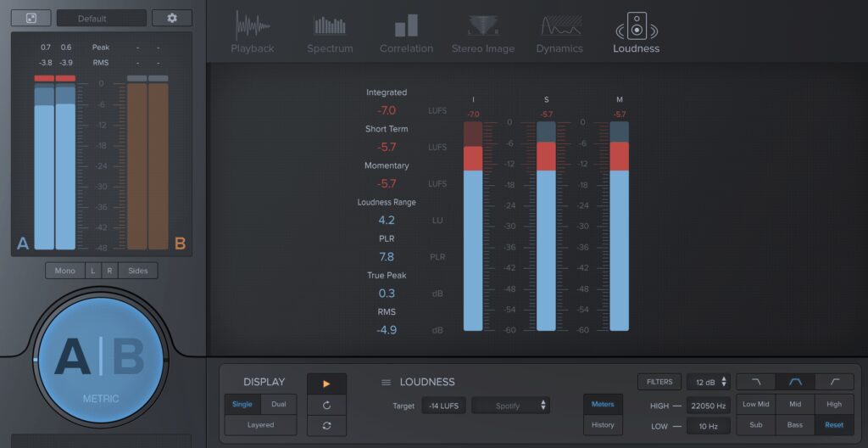Open the Spotify loudness preset dropdown
868x448 pixels.
click(511, 406)
